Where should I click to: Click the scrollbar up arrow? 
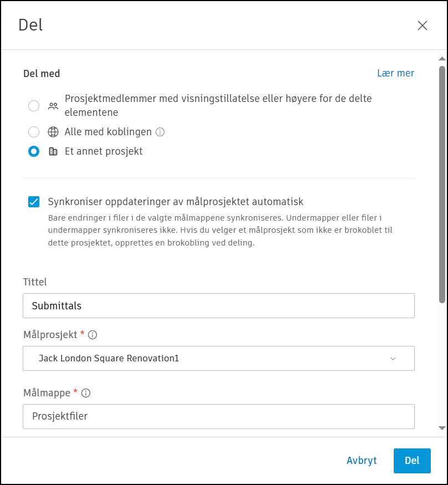pos(441,59)
